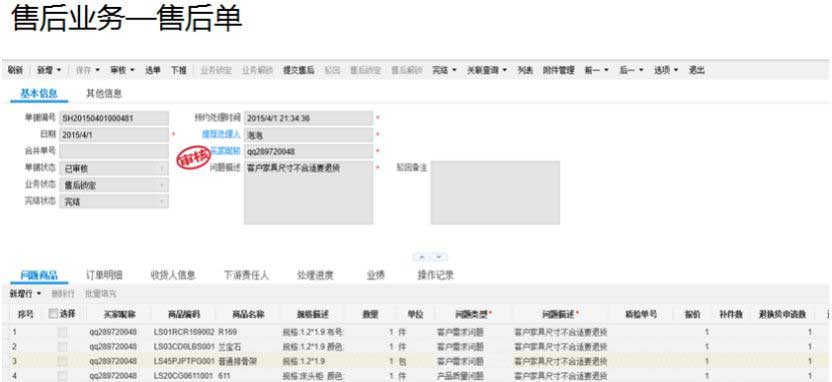Tick the checkbox in row 1
This screenshot has height=382, width=832.
point(63,333)
